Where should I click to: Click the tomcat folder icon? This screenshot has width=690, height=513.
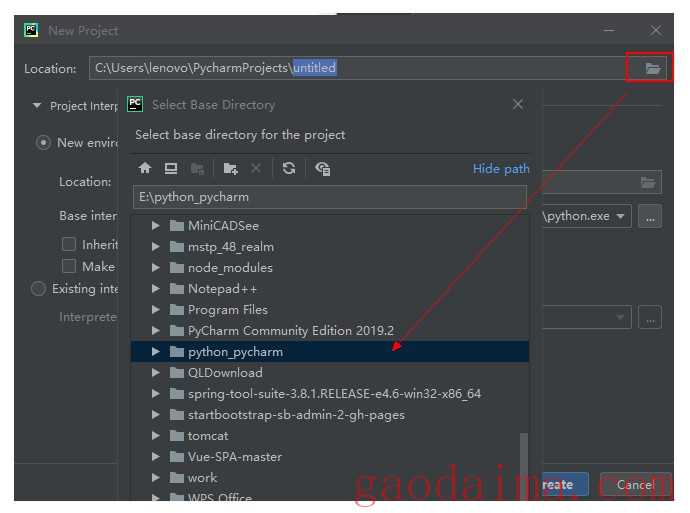(x=177, y=436)
